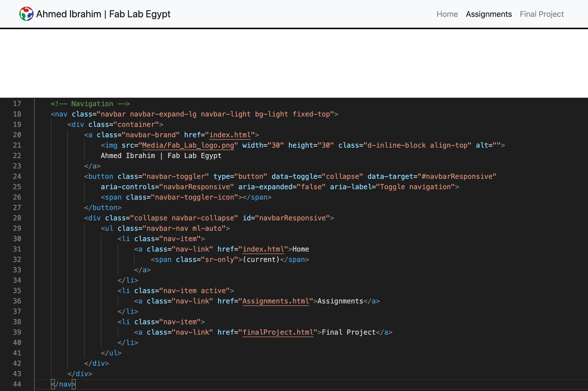Click 'Ahmed Ibrahim | Fab Lab Egypt' code text

pyautogui.click(x=161, y=156)
